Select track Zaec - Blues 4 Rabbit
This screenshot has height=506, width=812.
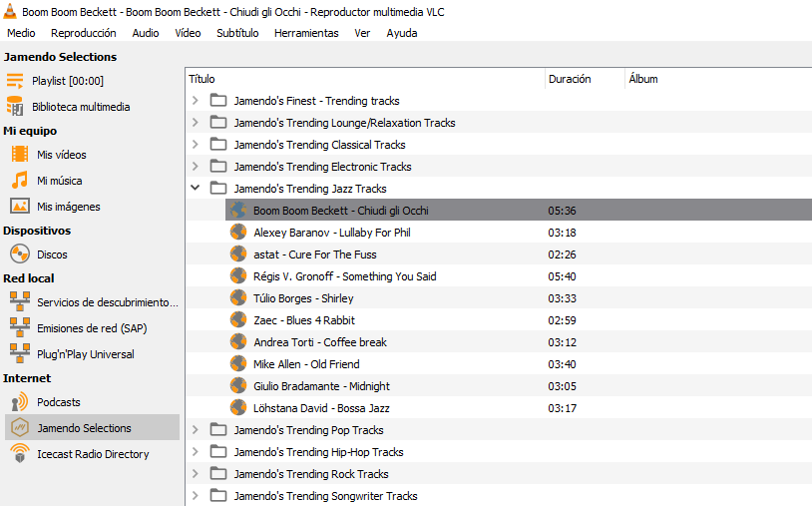(304, 320)
